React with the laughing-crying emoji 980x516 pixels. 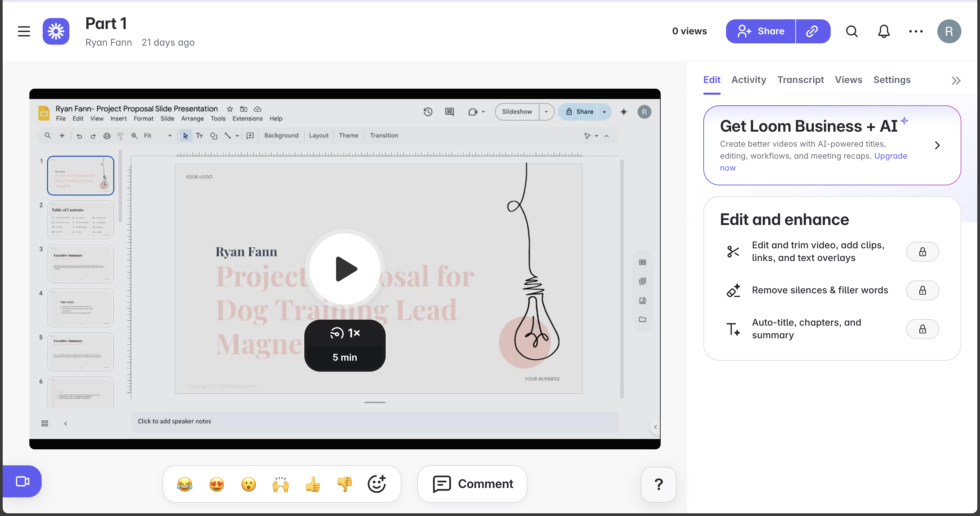(x=185, y=484)
